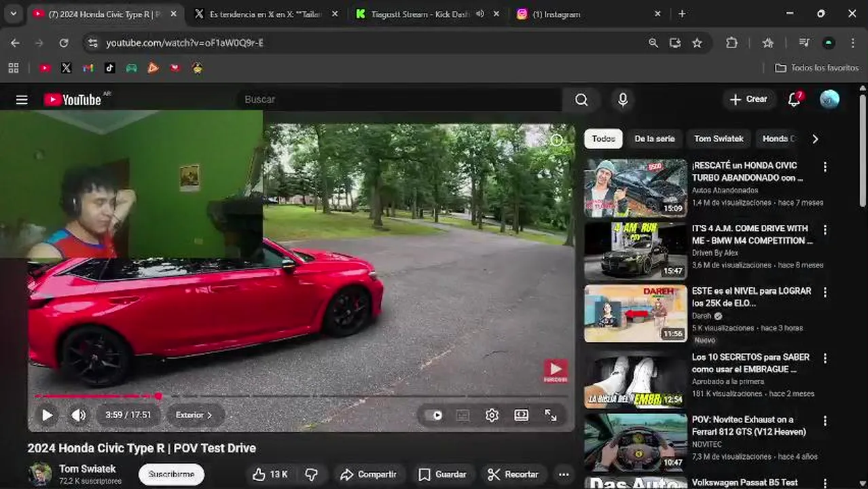The height and width of the screenshot is (489, 868).
Task: Open the account avatar menu
Action: click(x=829, y=100)
